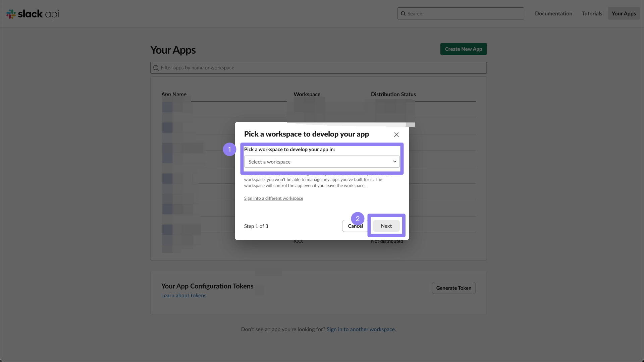Click the Filter apps by name input
This screenshot has height=362, width=644.
[x=318, y=68]
